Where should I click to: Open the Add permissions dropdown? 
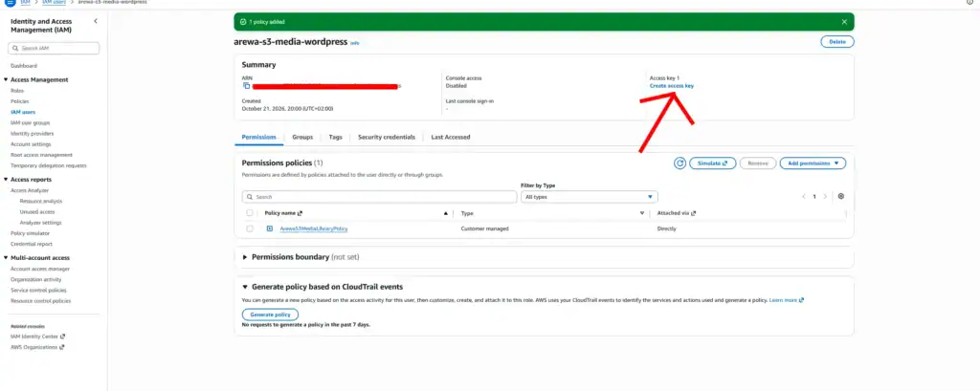(x=813, y=163)
